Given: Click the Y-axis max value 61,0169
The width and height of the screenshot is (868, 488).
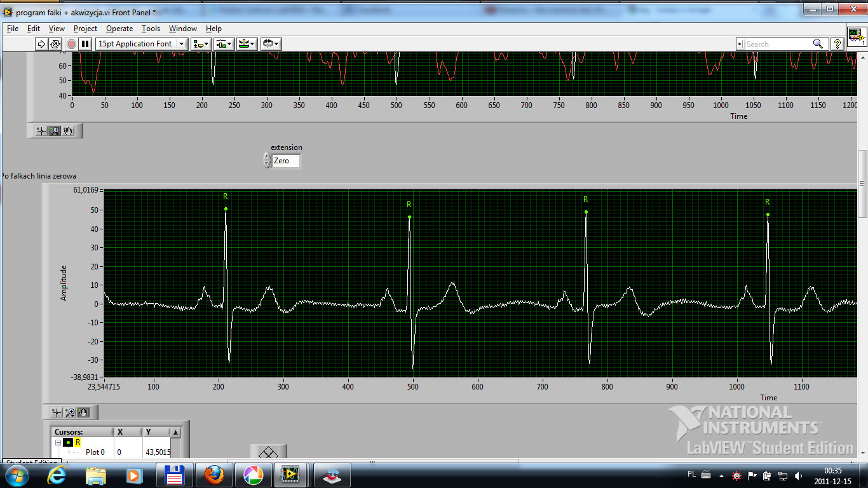Looking at the screenshot, I should pyautogui.click(x=86, y=190).
